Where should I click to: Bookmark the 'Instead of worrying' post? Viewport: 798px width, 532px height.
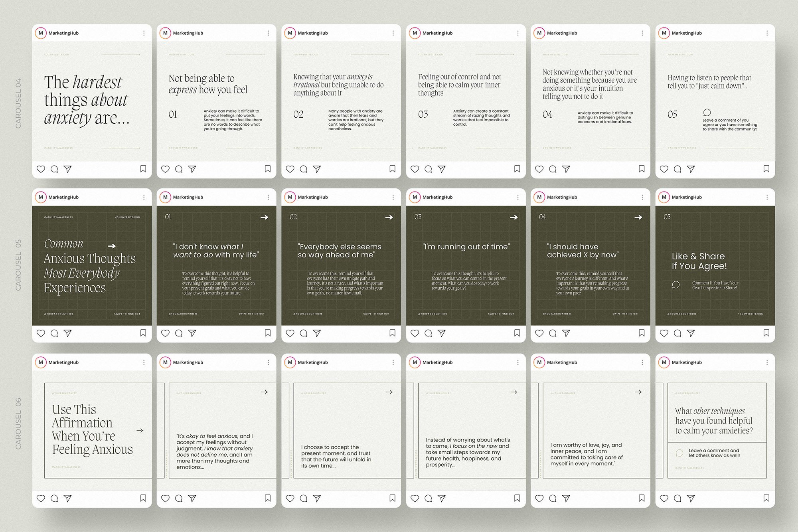[x=517, y=498]
